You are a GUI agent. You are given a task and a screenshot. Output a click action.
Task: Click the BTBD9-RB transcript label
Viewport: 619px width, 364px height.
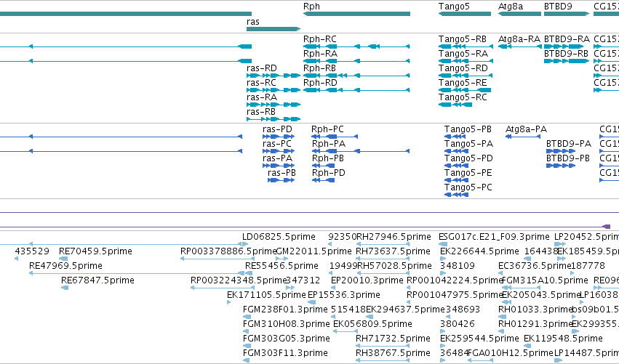(566, 54)
